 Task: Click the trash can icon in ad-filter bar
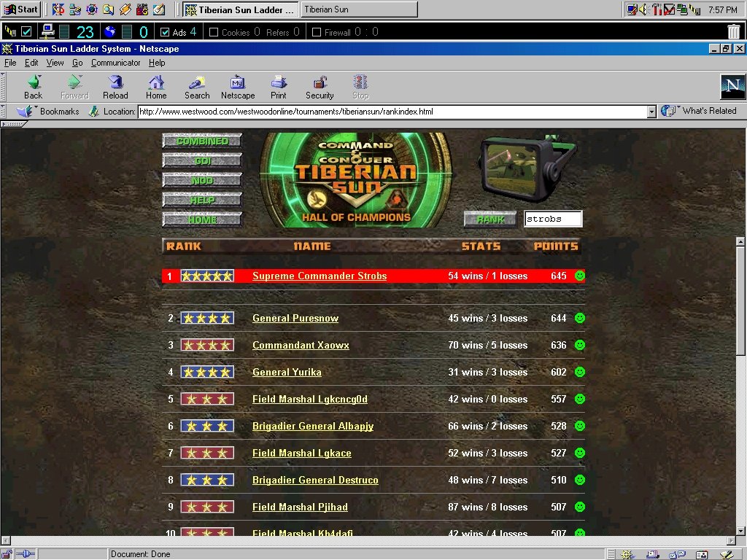[734, 32]
